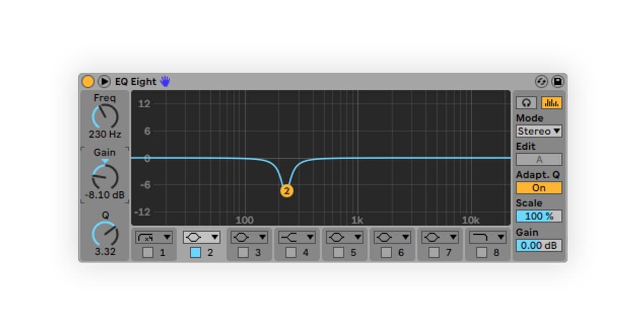
Task: Enable filter band 8 checkbox
Action: 482,252
